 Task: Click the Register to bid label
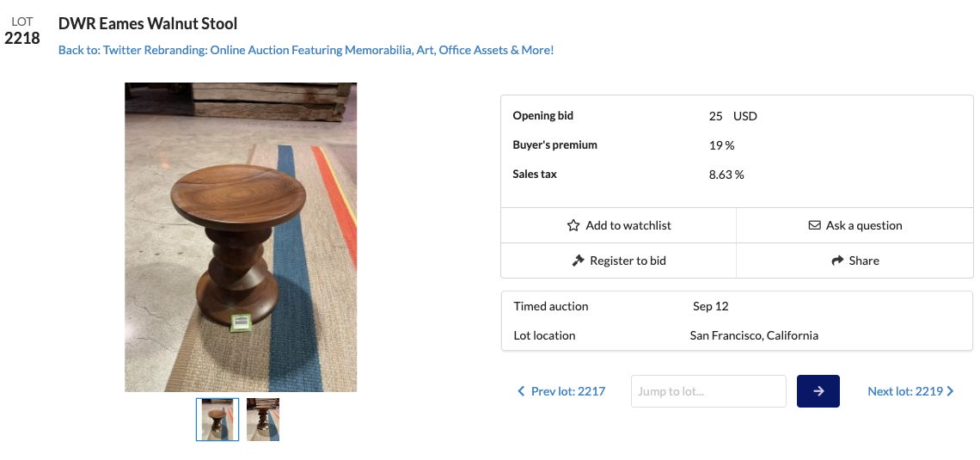point(628,261)
